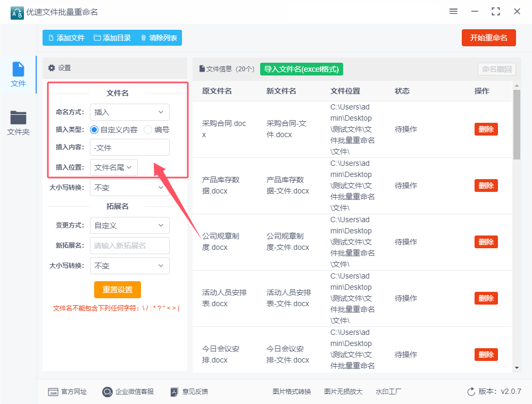Click the 添加目录 toolbar item
The image size is (532, 404).
(113, 38)
